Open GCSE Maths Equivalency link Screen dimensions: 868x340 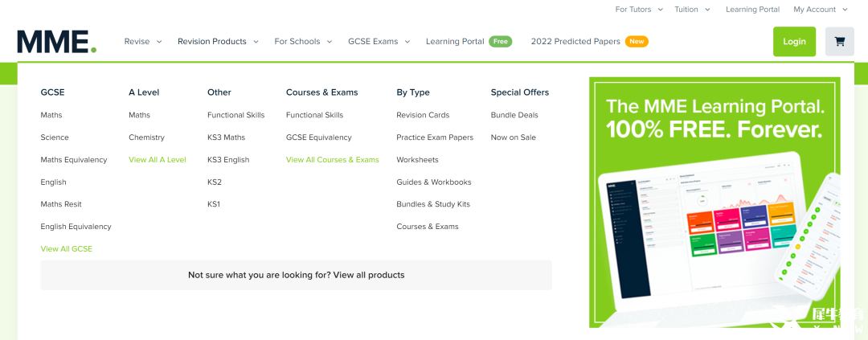tap(74, 159)
